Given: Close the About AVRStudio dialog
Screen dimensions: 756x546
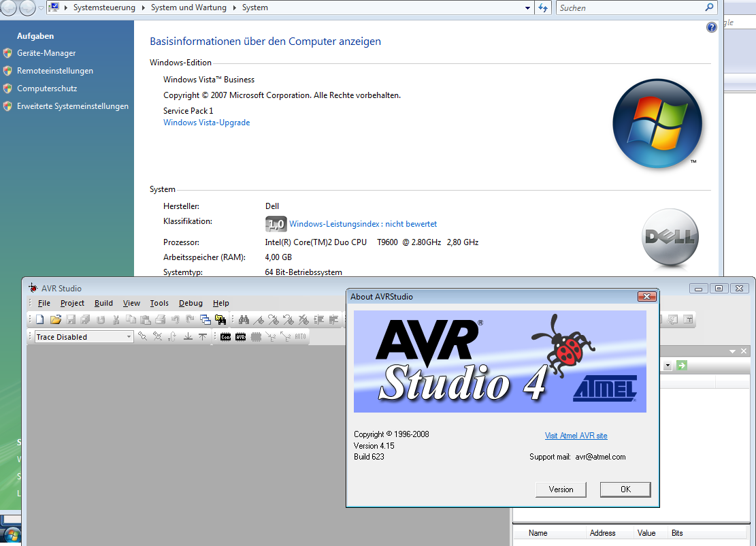Looking at the screenshot, I should tap(647, 296).
